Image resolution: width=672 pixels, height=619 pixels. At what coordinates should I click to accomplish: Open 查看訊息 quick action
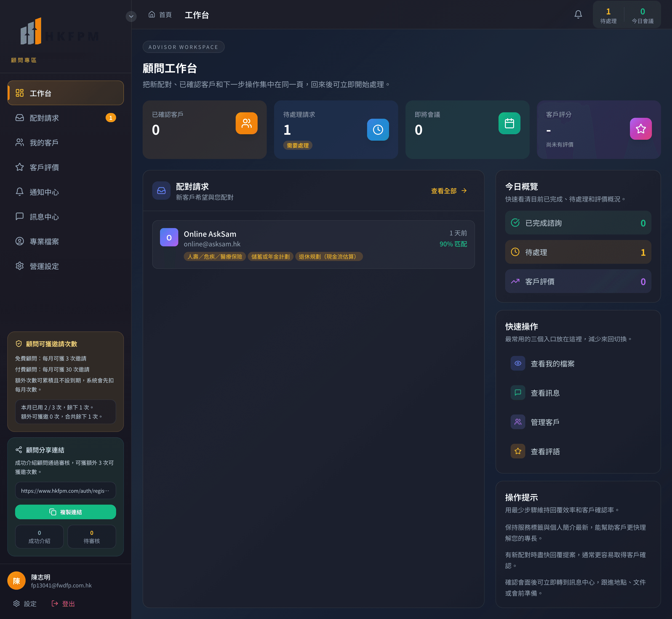(578, 393)
